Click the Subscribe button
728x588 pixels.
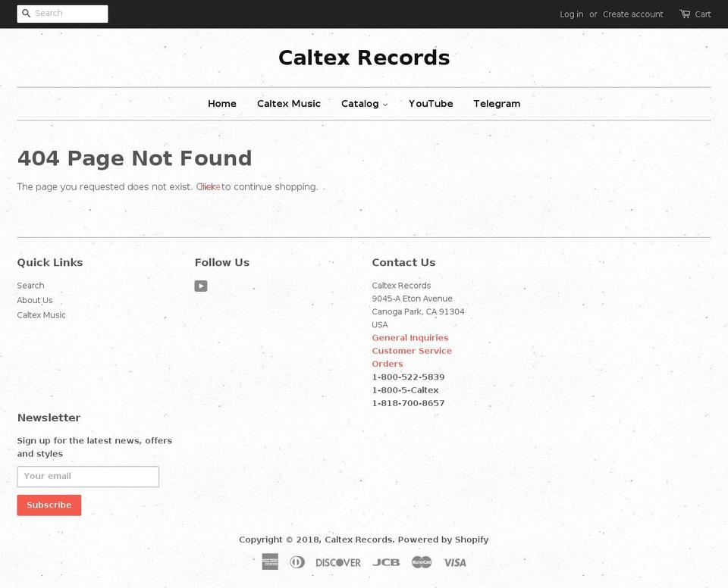tap(49, 505)
